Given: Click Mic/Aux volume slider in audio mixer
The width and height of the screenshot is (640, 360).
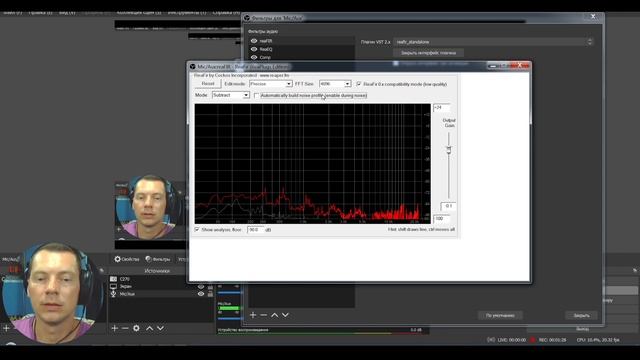Looking at the screenshot, I should pyautogui.click(x=230, y=318).
